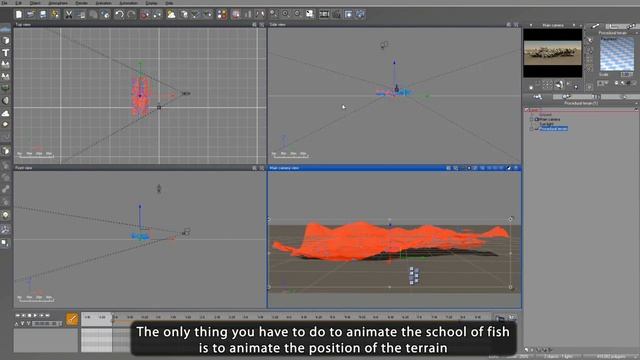Click the pencil auto-keyframe orange icon
This screenshot has height=360, width=640.
pos(72,319)
